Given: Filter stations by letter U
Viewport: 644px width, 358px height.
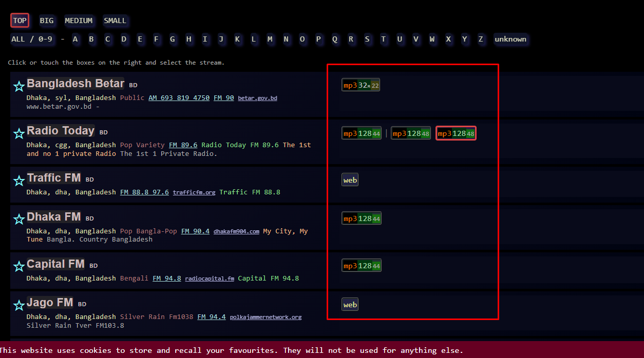Looking at the screenshot, I should pyautogui.click(x=400, y=39).
